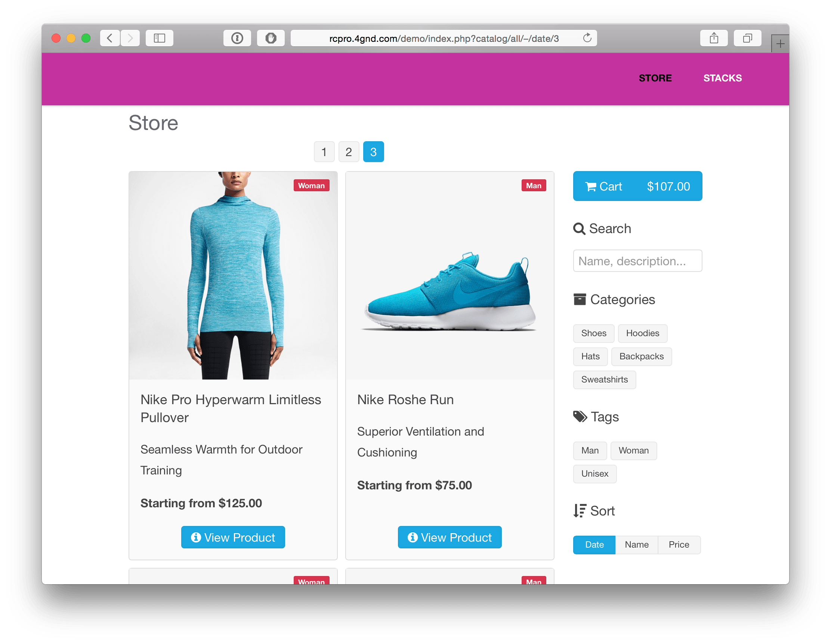Sort products by Date
The width and height of the screenshot is (831, 644).
click(594, 545)
